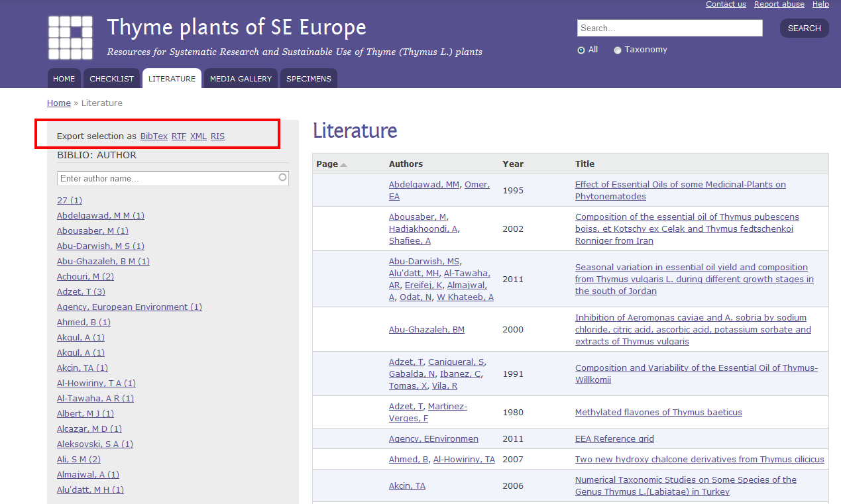Click author W Khateeb, A in table

465,297
